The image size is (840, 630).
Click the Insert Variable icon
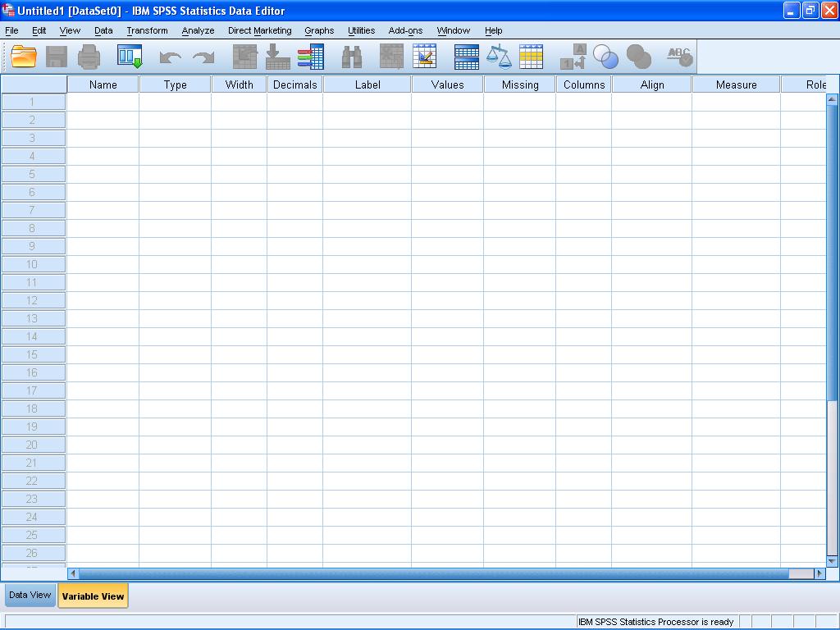(x=425, y=57)
